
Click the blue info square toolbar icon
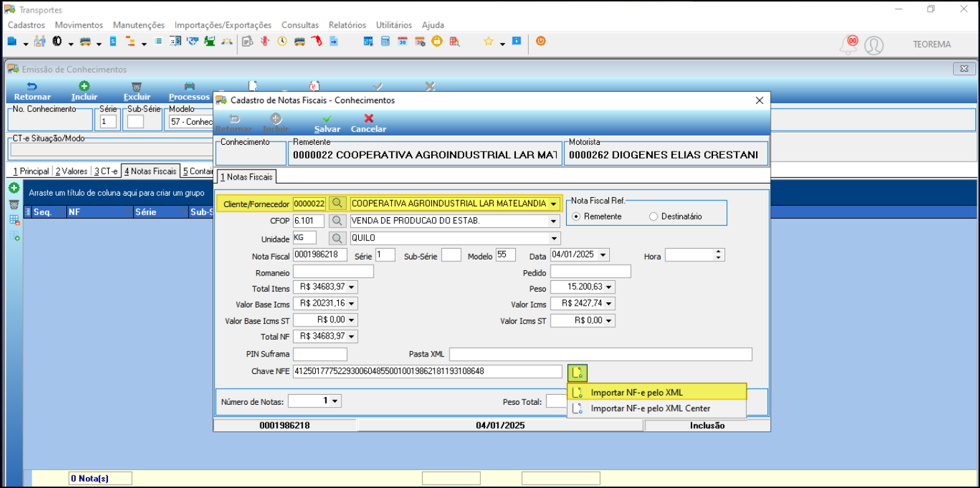tap(516, 42)
